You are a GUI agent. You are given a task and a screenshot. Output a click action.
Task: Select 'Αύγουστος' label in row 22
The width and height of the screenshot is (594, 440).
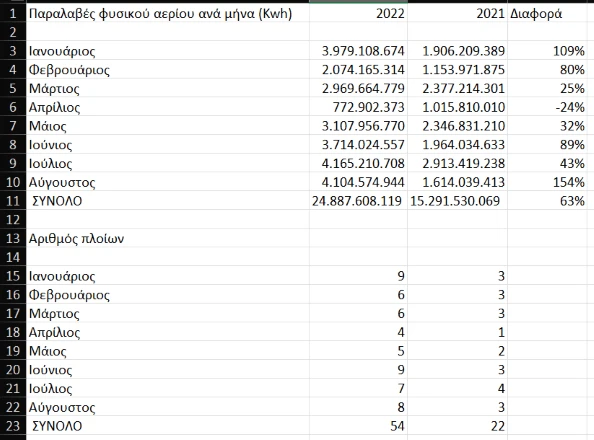62,407
